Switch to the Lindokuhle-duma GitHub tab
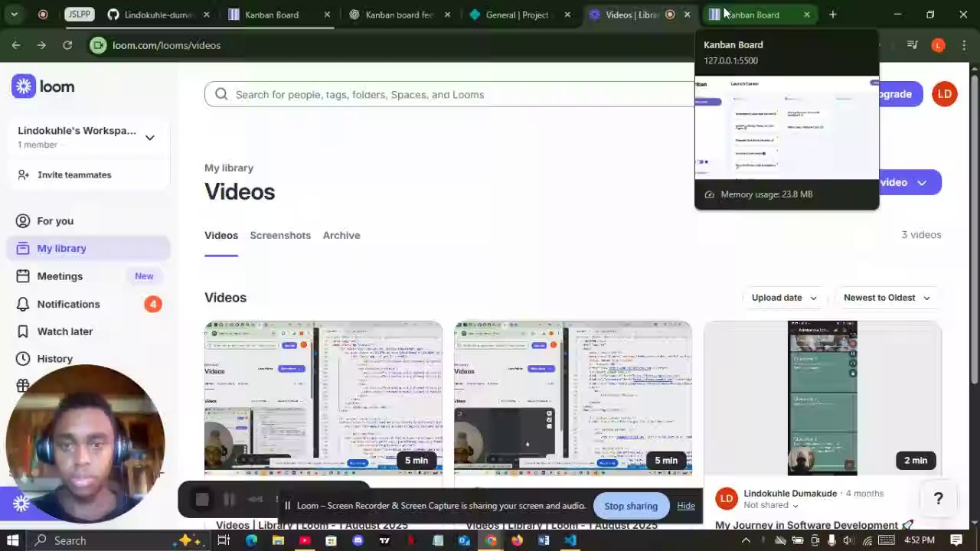980x551 pixels. [158, 15]
